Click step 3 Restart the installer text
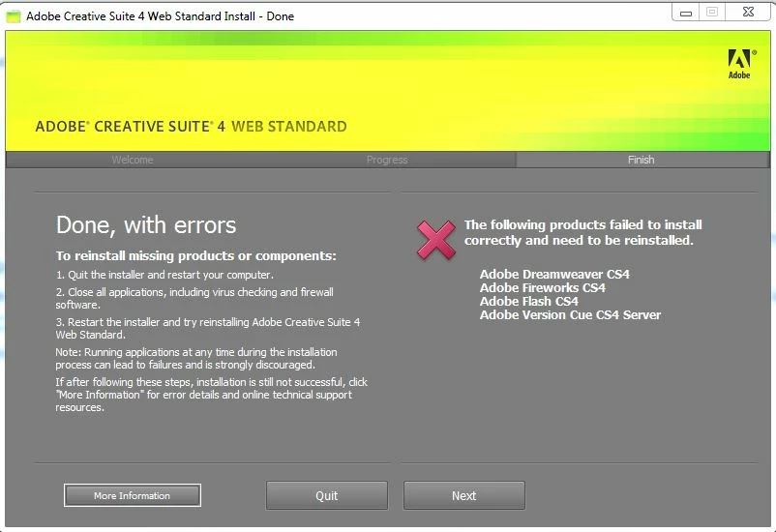 [x=208, y=328]
